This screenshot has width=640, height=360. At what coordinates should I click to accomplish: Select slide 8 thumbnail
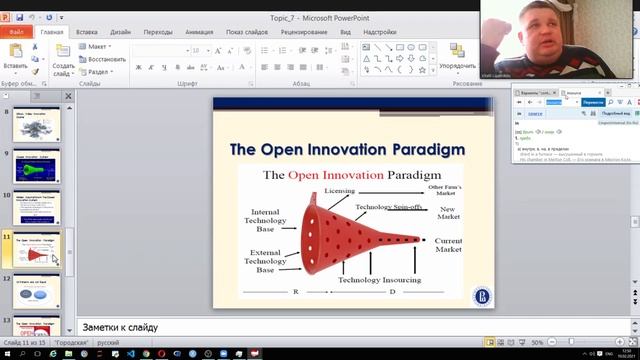pyautogui.click(x=37, y=124)
